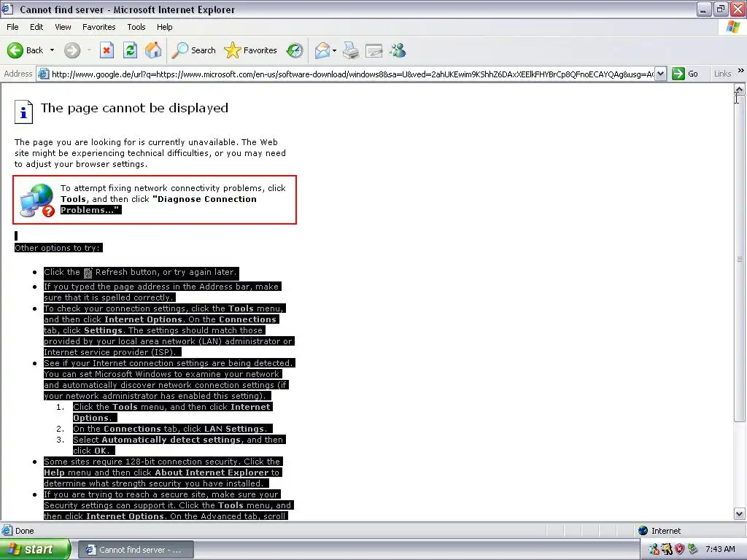Click the taskbar clock showing 7:43 AM
747x560 pixels.
click(720, 550)
